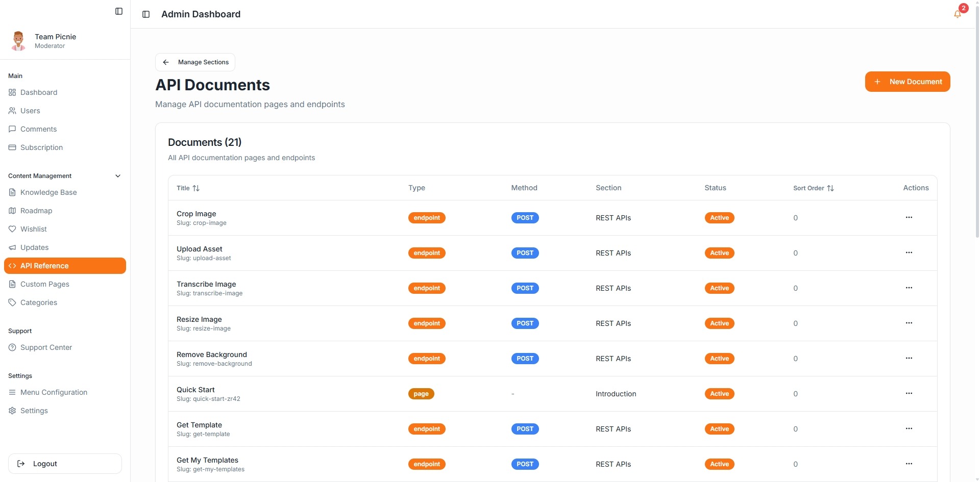Click the Team Picnie avatar image
Viewport: 980px width, 482px height.
(x=18, y=41)
